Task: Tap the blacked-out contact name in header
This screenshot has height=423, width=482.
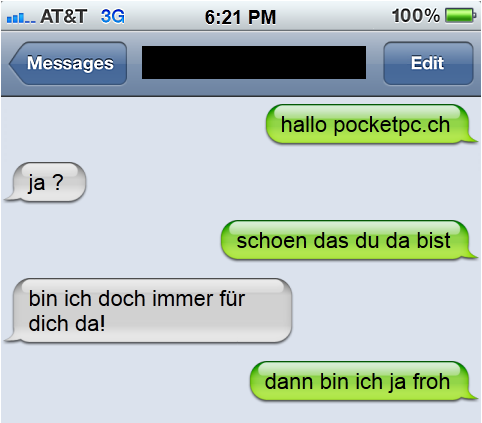Action: coord(254,63)
